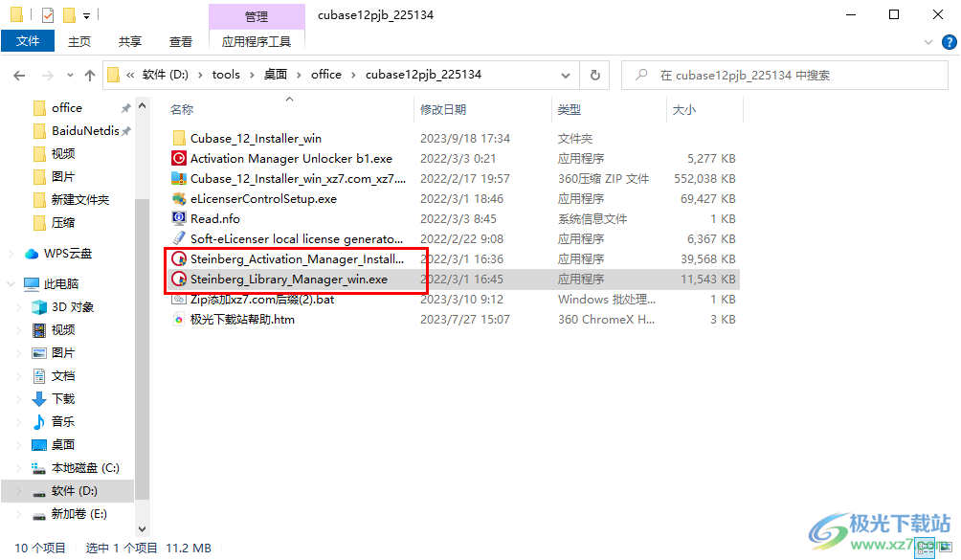Image resolution: width=961 pixels, height=560 pixels.
Task: Expand the 此电脑 tree node
Action: [x=11, y=283]
